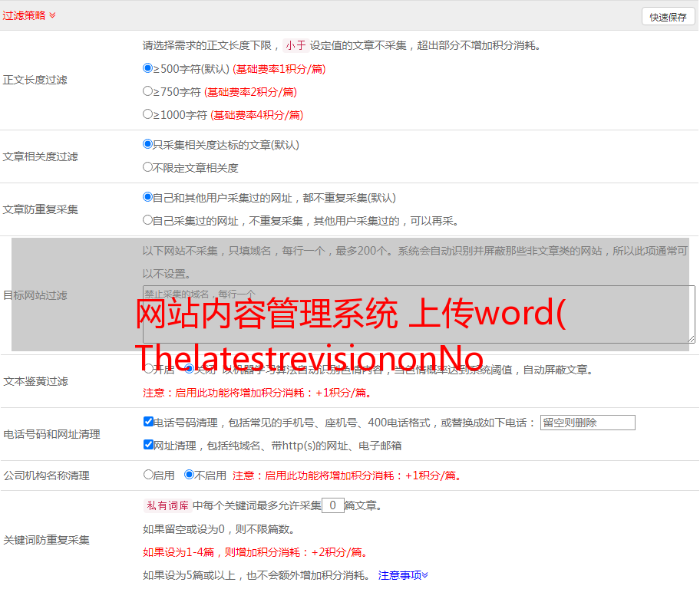
Task: Click the (基础费率1积分/篇) red text
Action: point(279,69)
